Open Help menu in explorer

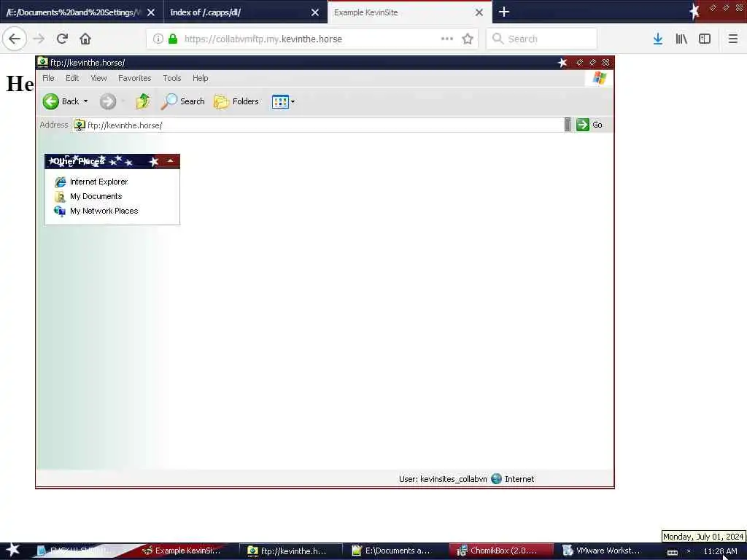[x=200, y=78]
